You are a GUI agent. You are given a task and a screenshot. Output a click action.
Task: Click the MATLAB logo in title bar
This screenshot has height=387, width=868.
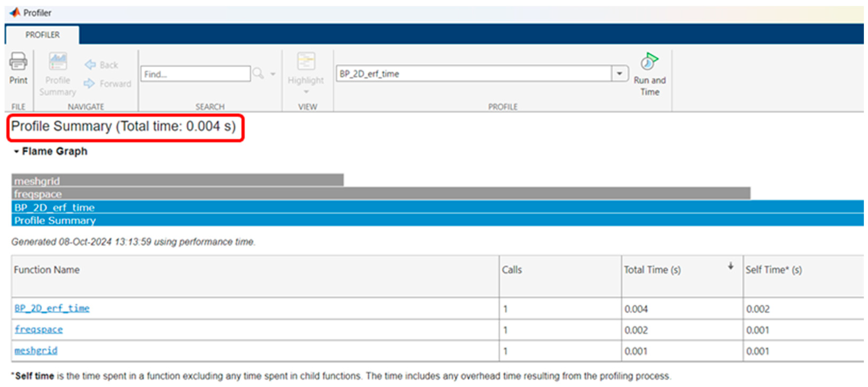pyautogui.click(x=15, y=13)
